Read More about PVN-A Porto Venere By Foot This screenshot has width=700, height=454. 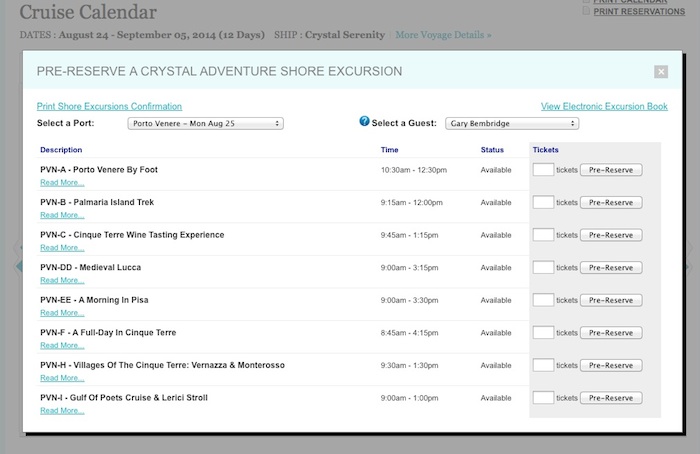[62, 183]
